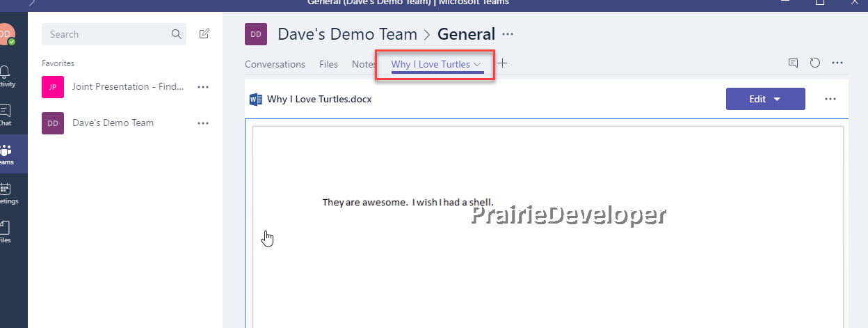
Task: Open Chat in the left rail
Action: point(7,116)
